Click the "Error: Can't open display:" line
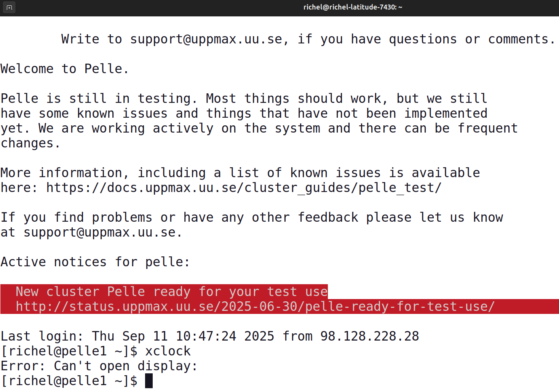Viewport: 559px width, 392px height. point(99,366)
